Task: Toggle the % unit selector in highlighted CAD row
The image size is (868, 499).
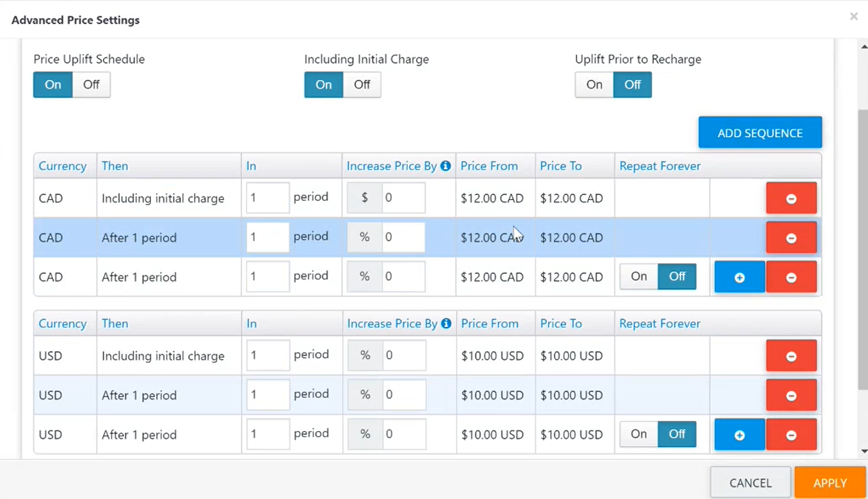Action: click(x=364, y=237)
